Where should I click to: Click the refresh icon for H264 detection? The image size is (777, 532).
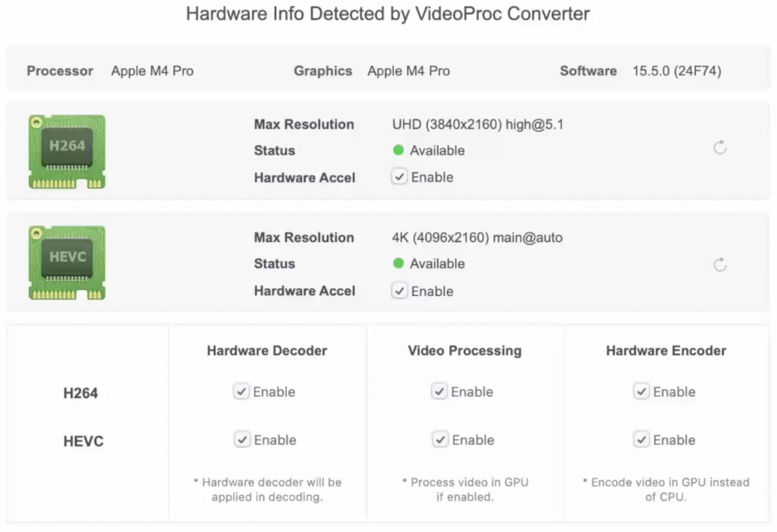719,148
